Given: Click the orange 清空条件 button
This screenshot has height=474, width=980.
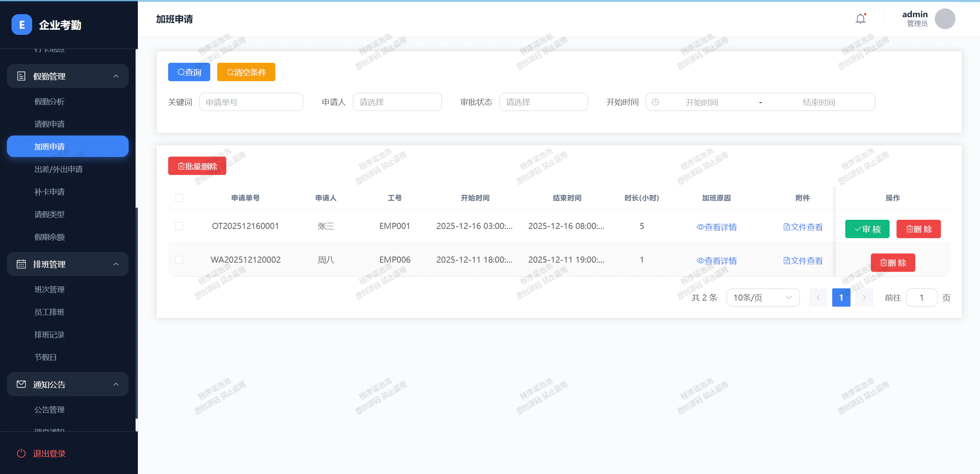Looking at the screenshot, I should click(246, 72).
